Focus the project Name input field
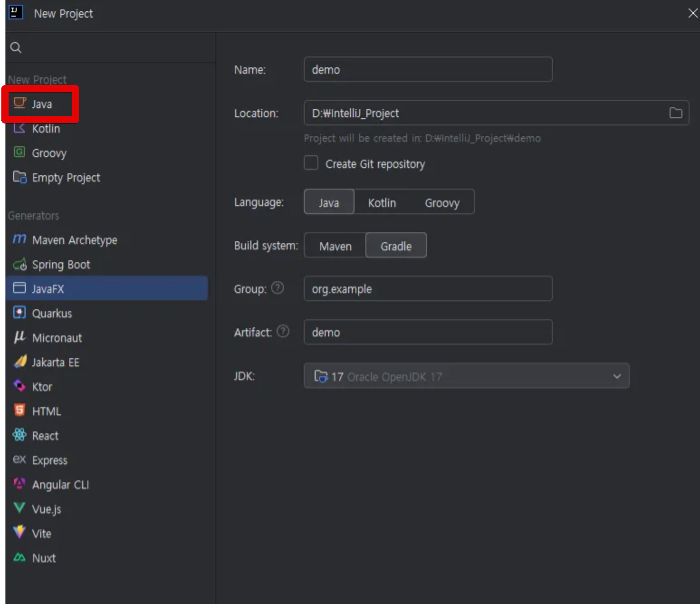The width and height of the screenshot is (700, 604). [427, 70]
